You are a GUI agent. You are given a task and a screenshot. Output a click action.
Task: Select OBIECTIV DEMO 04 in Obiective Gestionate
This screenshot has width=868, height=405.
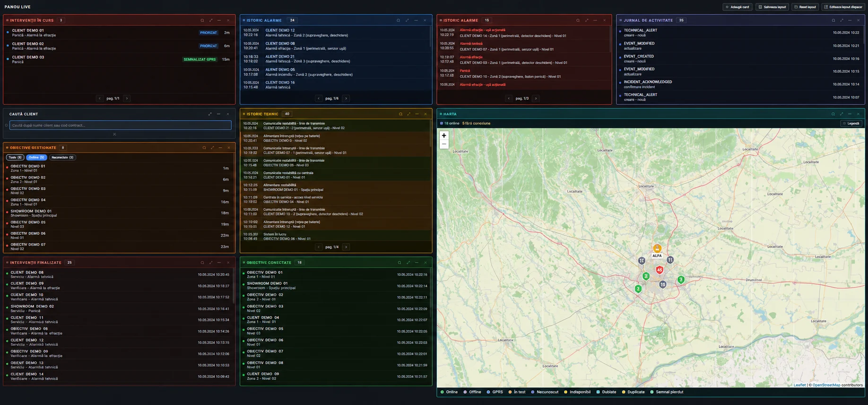119,202
